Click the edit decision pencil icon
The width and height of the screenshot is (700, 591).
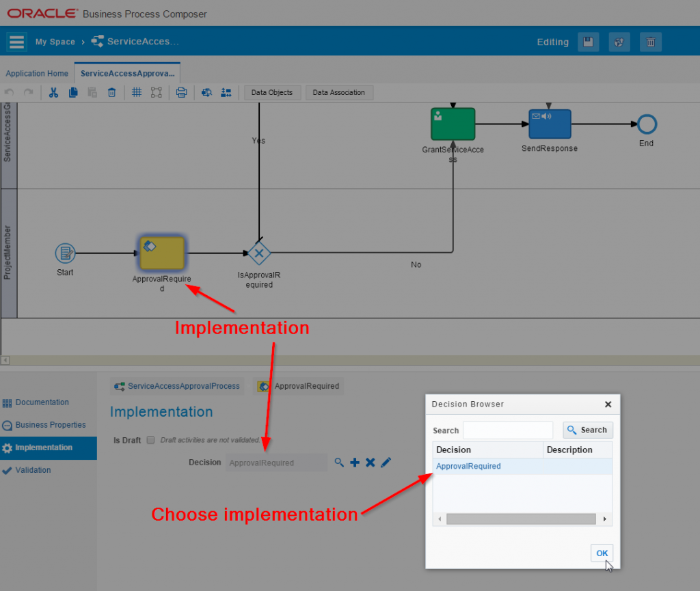(386, 463)
